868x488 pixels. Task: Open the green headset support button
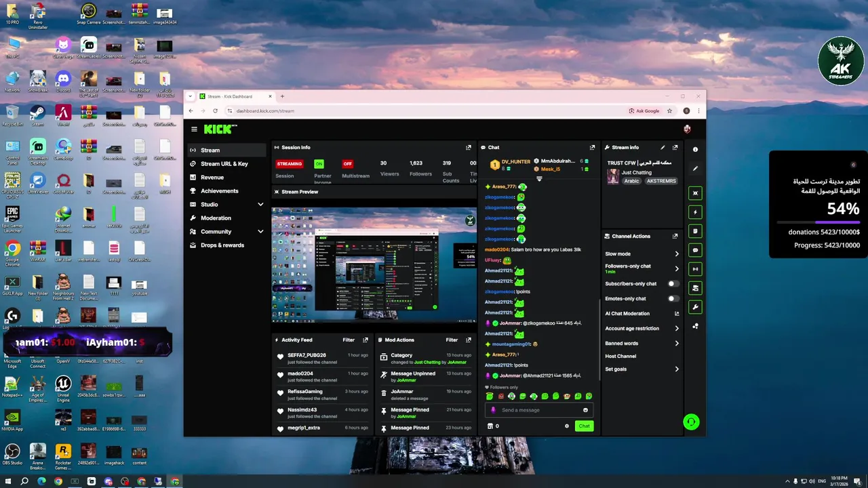pos(691,422)
